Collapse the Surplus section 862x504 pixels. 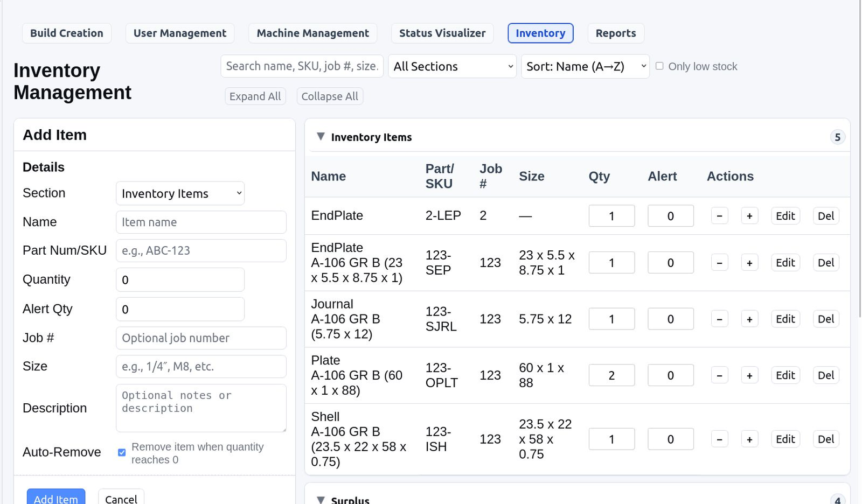[321, 500]
